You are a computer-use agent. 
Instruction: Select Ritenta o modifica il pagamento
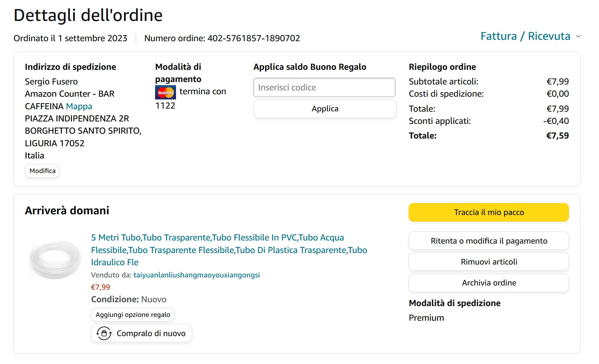(488, 241)
